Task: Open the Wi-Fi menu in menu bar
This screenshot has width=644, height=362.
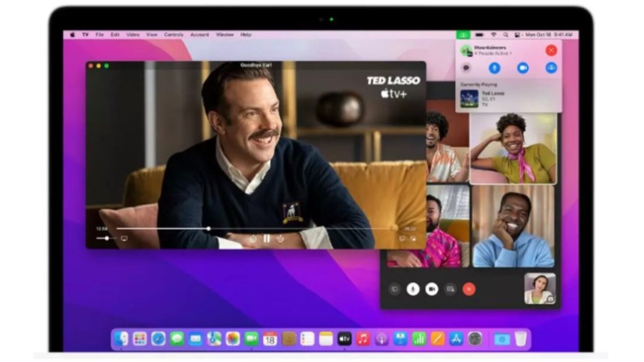Action: pos(494,34)
